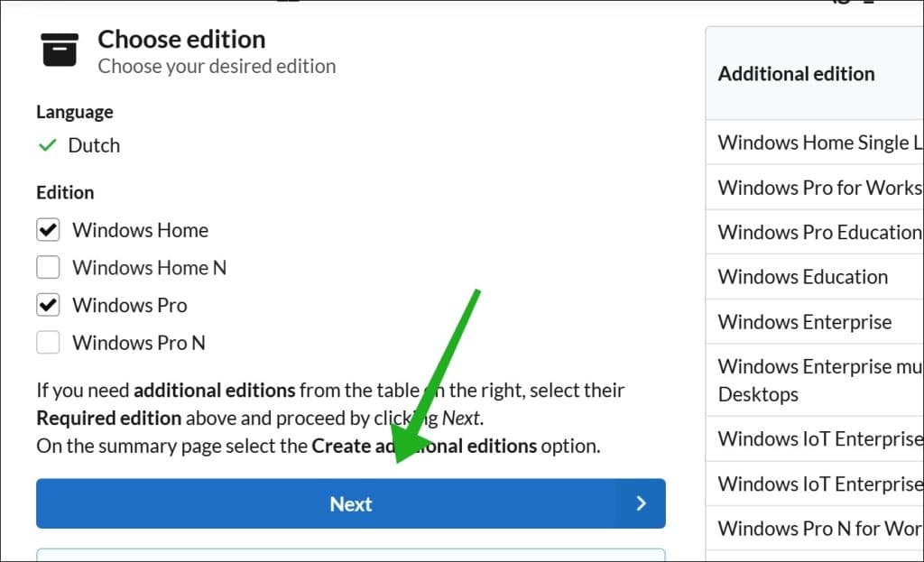Click the chevron arrow on the Next button
The image size is (924, 562).
642,503
